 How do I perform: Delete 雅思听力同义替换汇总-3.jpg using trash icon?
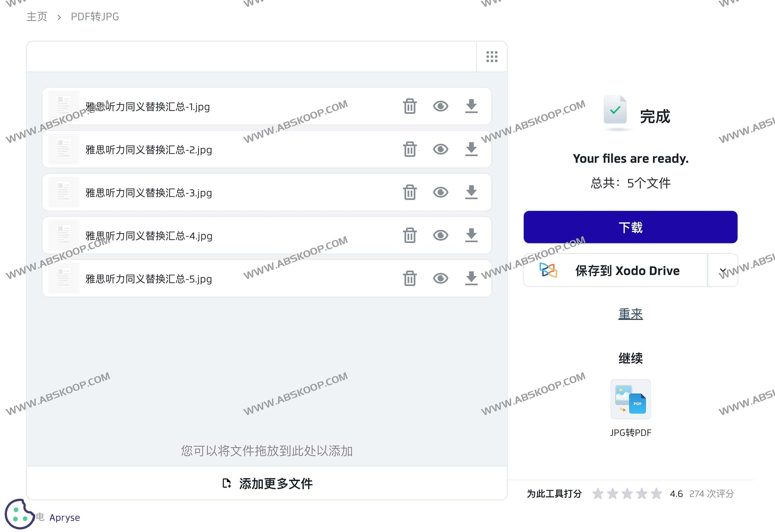[410, 192]
